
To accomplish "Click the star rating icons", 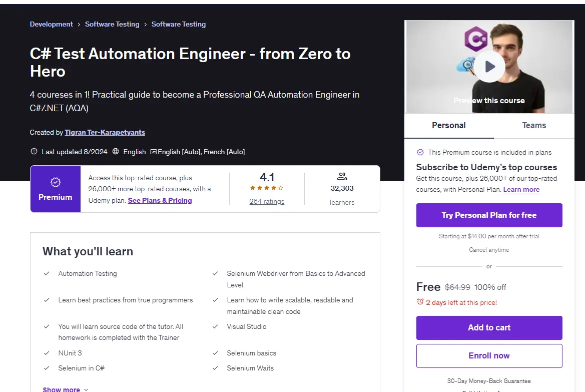I will point(267,188).
